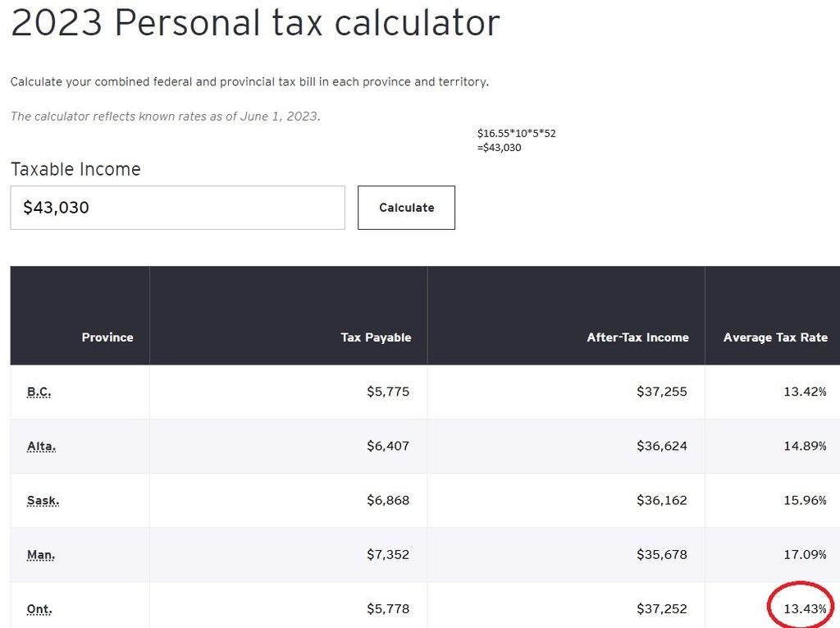Select Manitoba's $7,352 tax payable cell
This screenshot has height=628, width=840.
388,555
